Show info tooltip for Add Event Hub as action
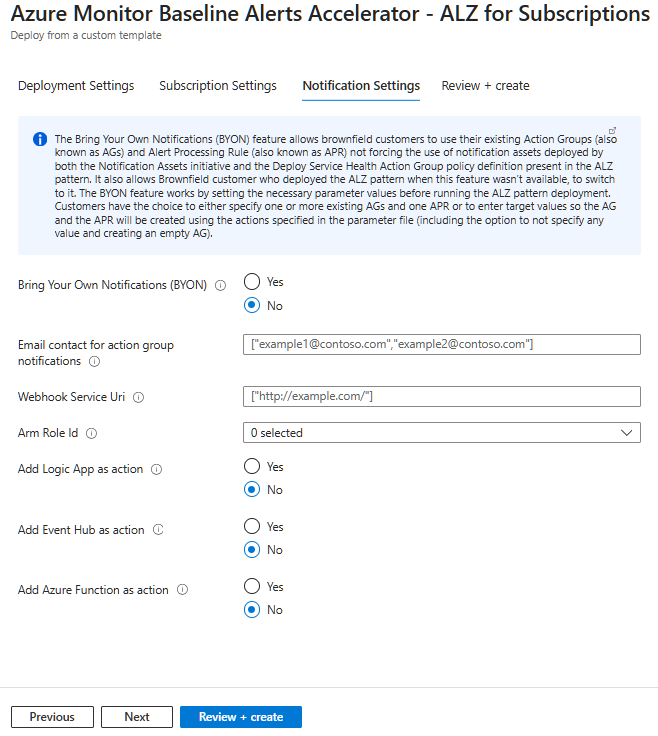The height and width of the screenshot is (736, 658). click(x=158, y=530)
